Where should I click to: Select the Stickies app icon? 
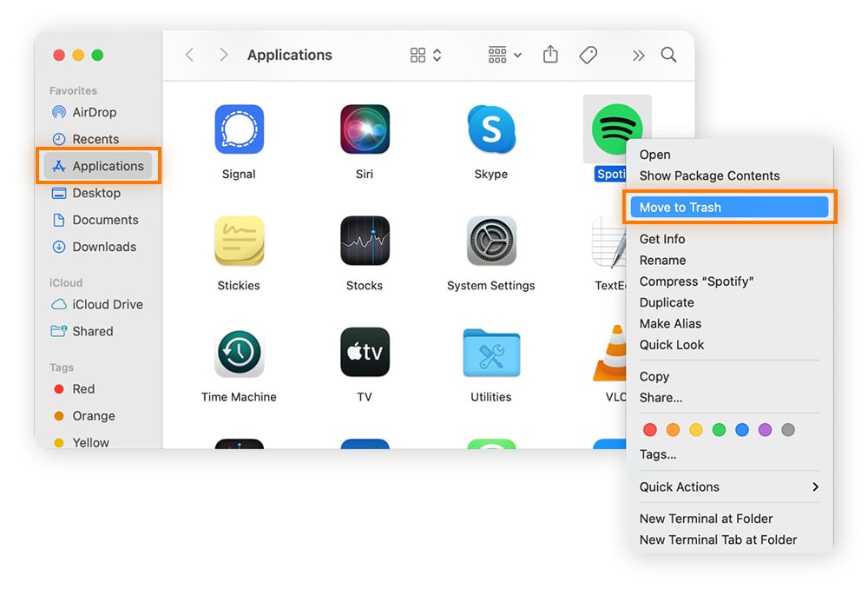tap(240, 241)
